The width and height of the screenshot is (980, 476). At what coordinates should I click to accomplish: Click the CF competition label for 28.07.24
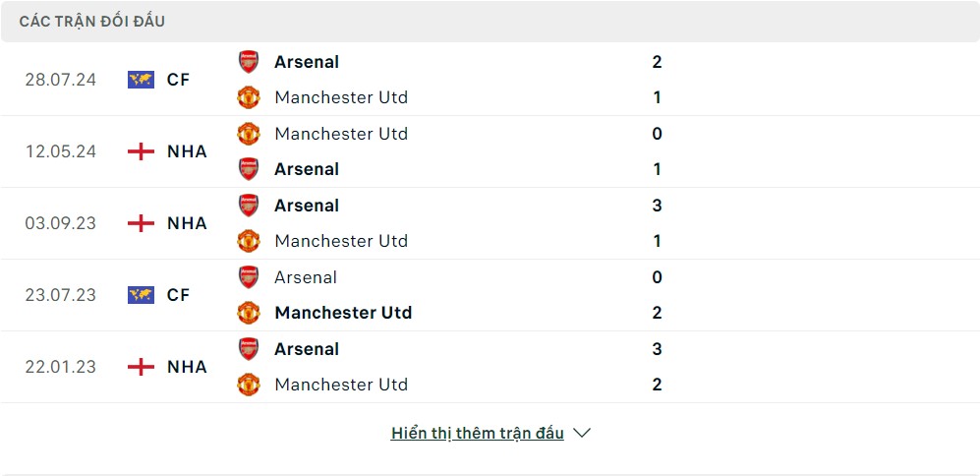pyautogui.click(x=178, y=80)
